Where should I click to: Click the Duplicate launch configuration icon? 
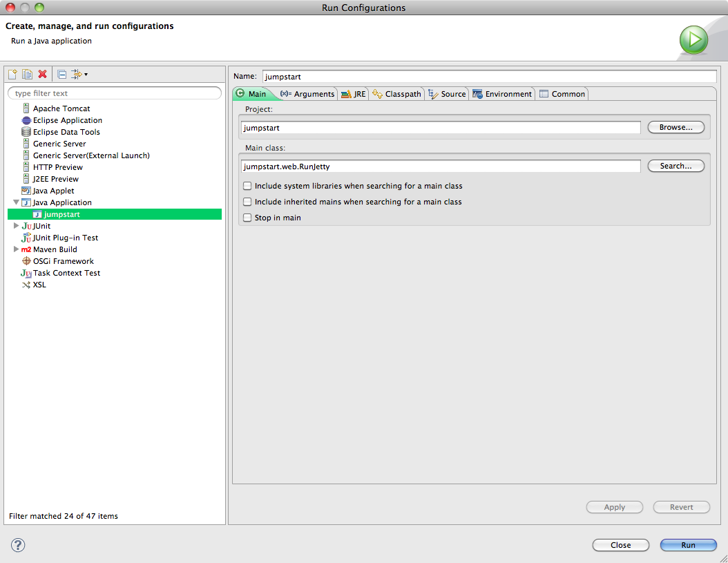tap(28, 75)
